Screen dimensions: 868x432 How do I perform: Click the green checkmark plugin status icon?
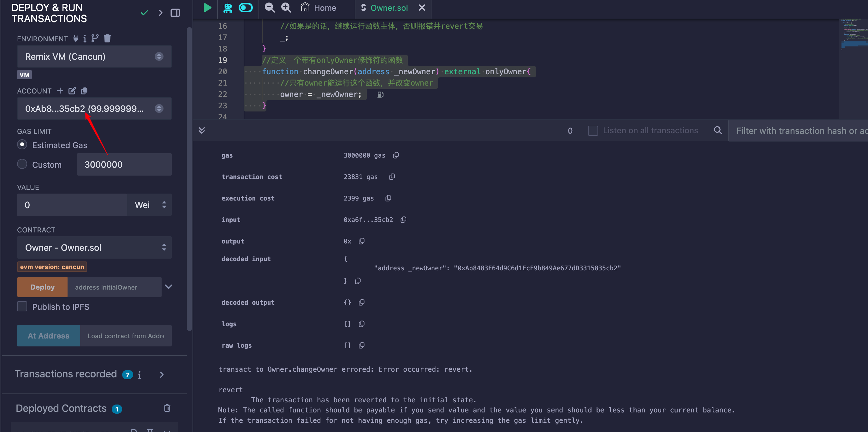pos(144,13)
